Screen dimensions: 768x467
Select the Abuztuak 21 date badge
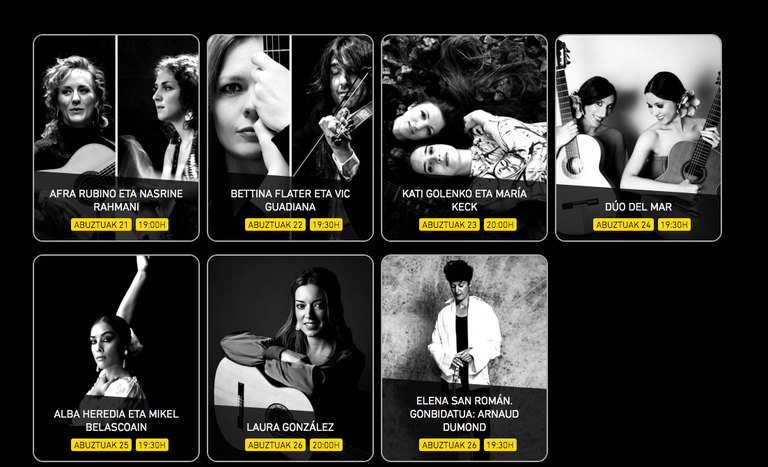(x=101, y=224)
